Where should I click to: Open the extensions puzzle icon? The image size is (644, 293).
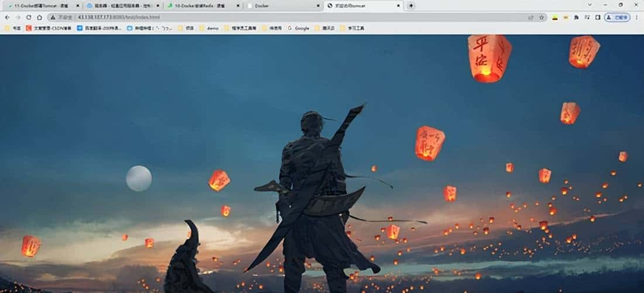(576, 17)
